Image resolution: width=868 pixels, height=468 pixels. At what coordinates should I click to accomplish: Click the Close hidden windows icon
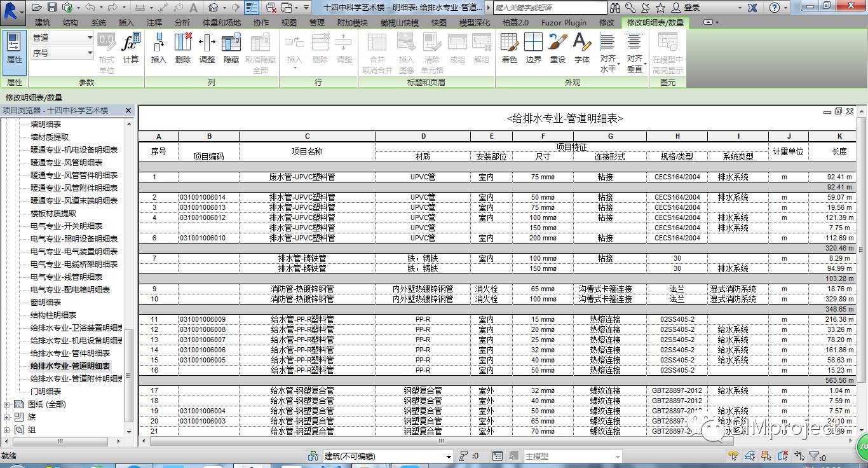[271, 8]
